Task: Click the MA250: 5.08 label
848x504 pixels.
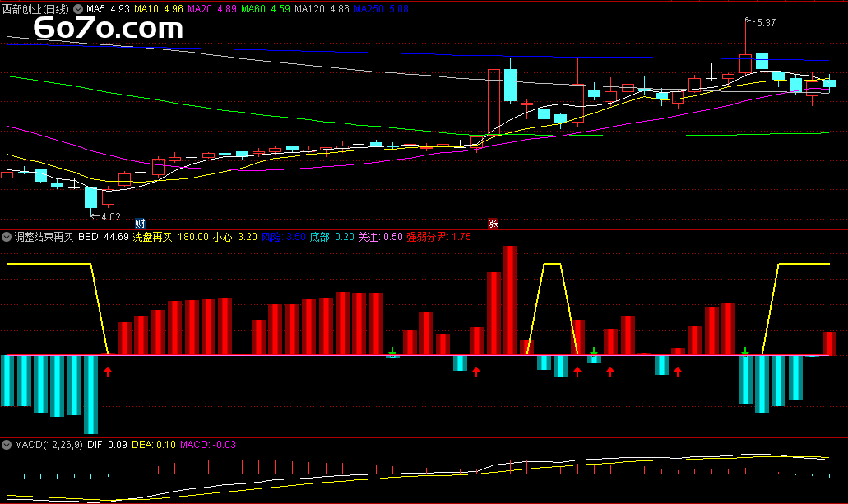Action: [x=382, y=9]
